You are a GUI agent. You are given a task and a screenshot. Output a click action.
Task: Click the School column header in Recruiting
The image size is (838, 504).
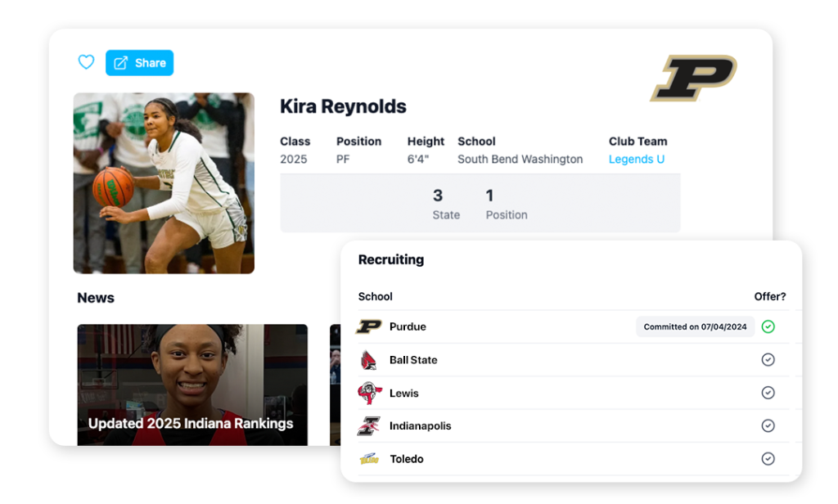(375, 297)
